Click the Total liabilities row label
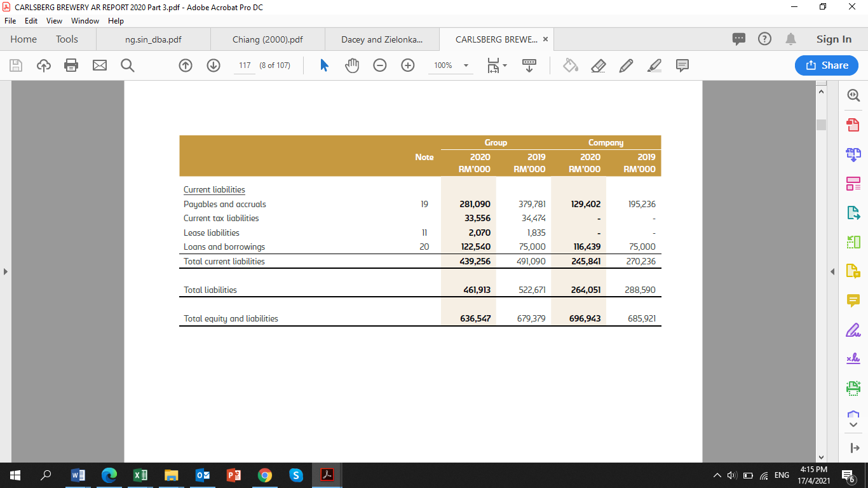Image resolution: width=868 pixels, height=488 pixels. (x=210, y=290)
